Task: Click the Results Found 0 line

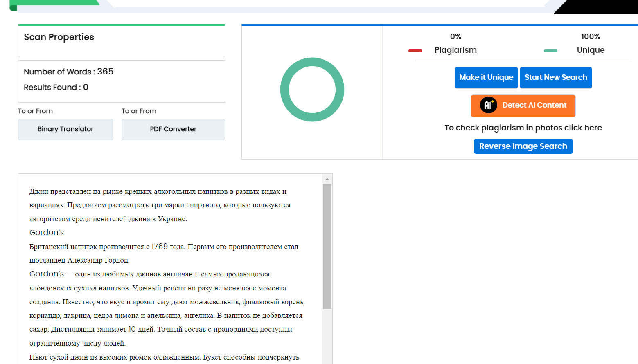Action: point(56,87)
